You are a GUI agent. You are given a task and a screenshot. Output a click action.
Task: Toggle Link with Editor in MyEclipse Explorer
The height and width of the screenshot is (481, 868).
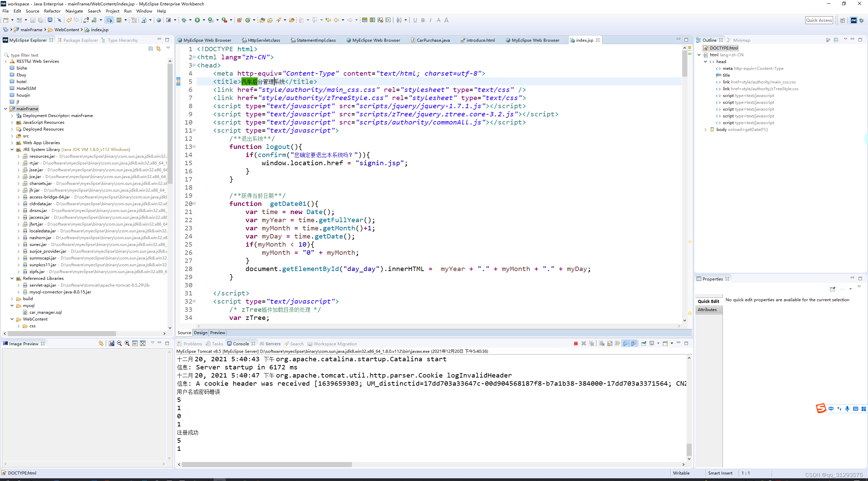click(x=159, y=49)
